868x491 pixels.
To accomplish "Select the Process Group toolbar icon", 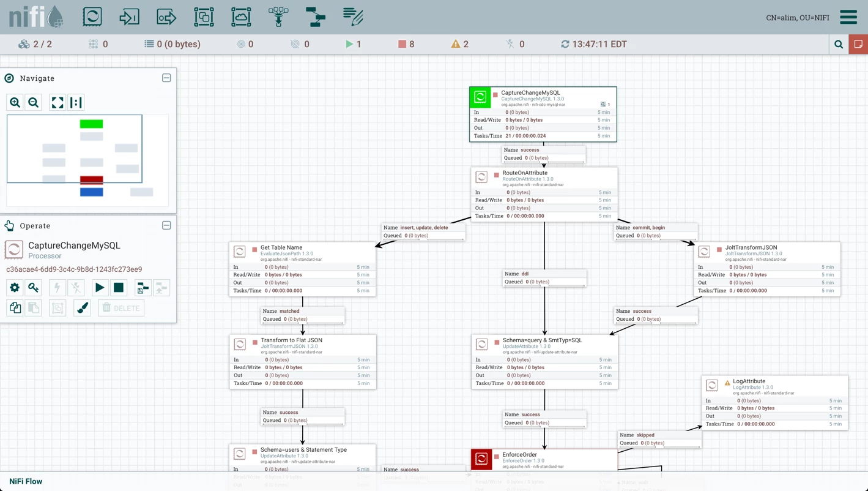I will 204,17.
